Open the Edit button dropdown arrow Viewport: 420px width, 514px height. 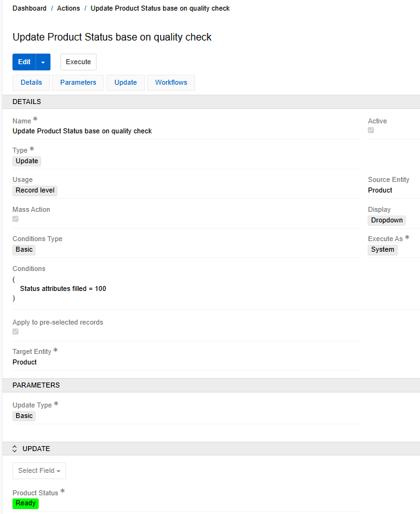coord(43,62)
